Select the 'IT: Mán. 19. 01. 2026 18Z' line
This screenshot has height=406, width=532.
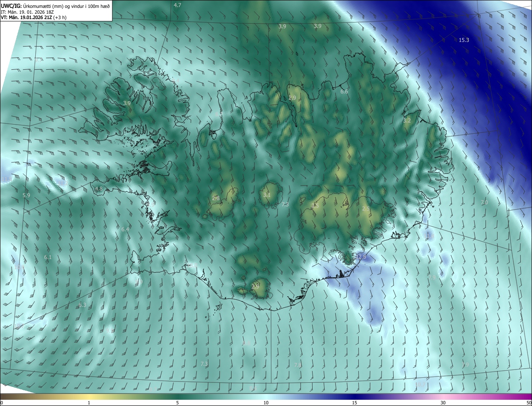pyautogui.click(x=27, y=12)
